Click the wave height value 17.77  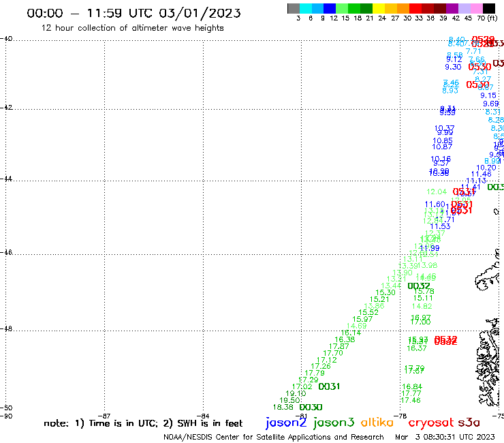[411, 393]
